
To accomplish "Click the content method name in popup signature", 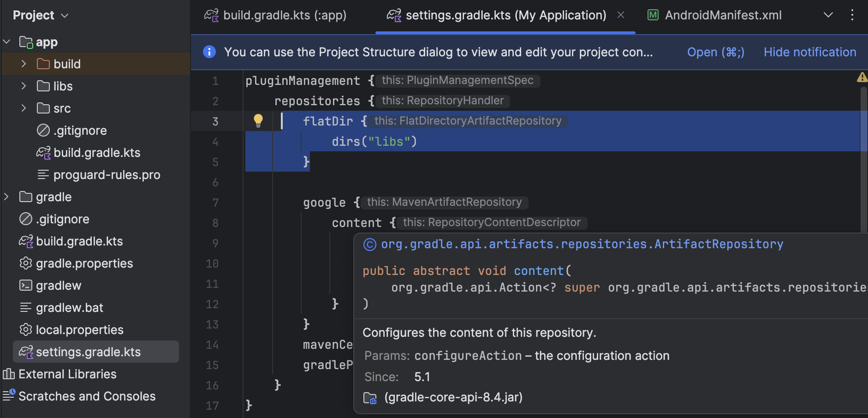I will (x=539, y=271).
